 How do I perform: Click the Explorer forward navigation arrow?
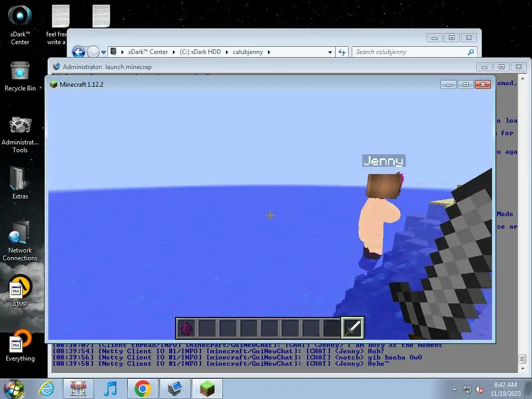(x=93, y=52)
